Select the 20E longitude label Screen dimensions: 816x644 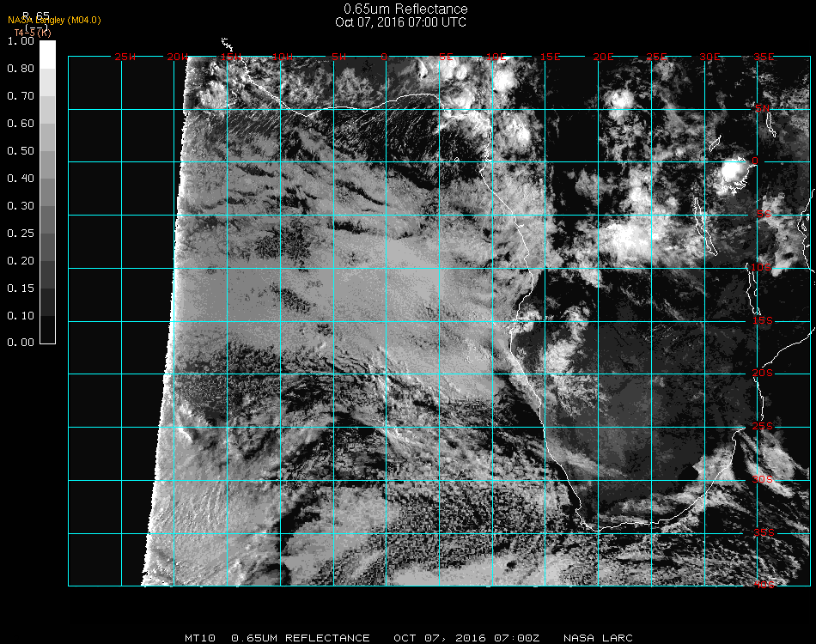(x=603, y=57)
